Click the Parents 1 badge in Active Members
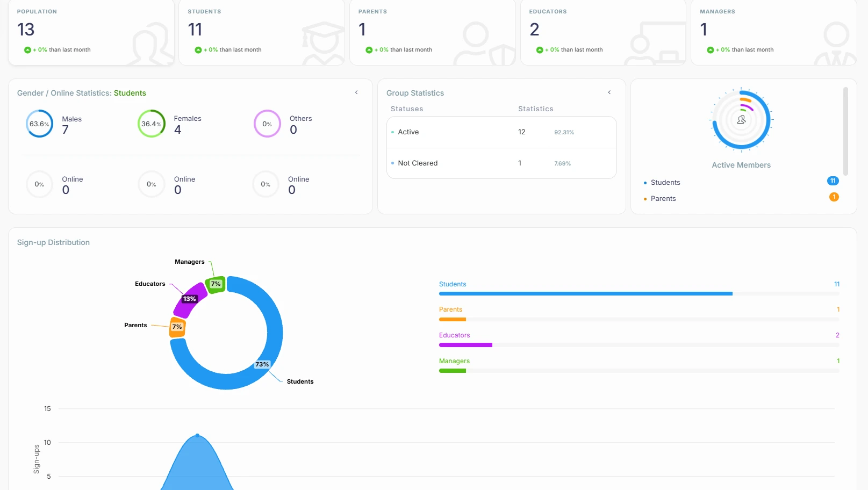Screen dimensions: 868x490 coord(834,197)
